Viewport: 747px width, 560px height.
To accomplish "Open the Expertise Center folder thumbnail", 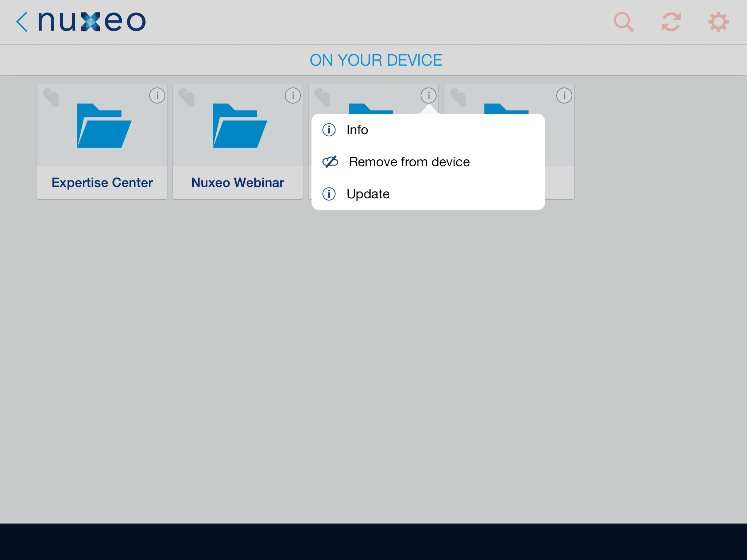I will point(104,126).
